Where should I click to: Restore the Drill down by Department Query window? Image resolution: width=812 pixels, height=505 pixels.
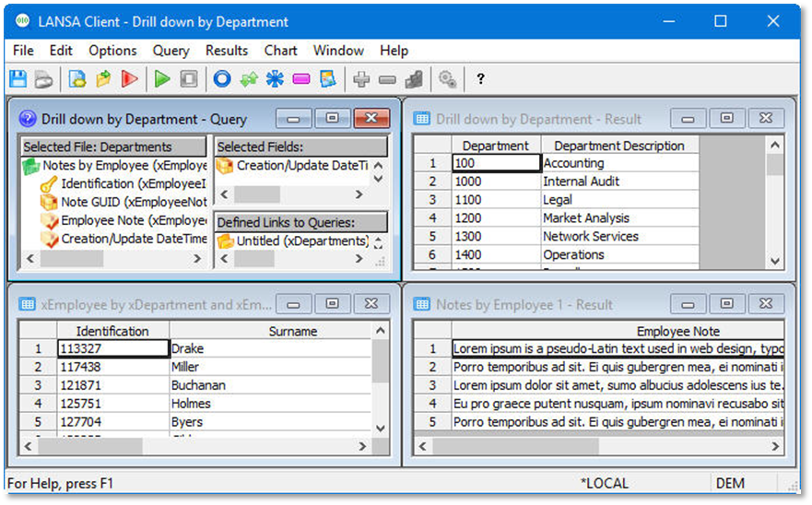pos(332,118)
